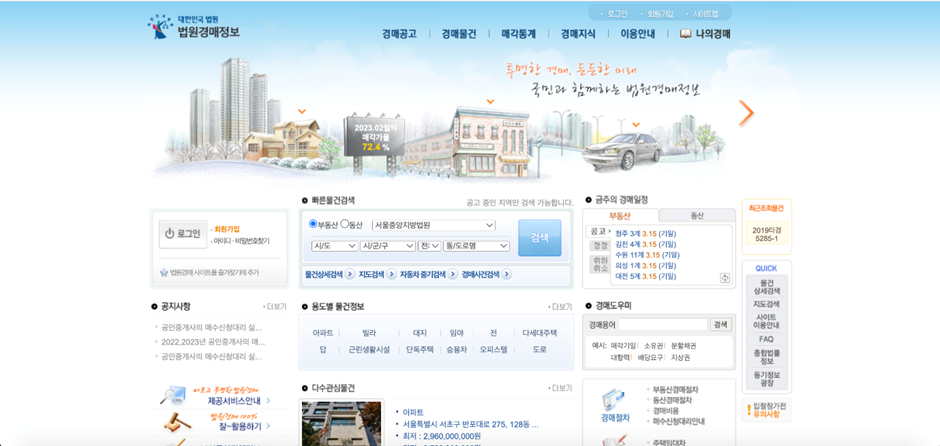Click the 승용차 category link

pos(456,349)
